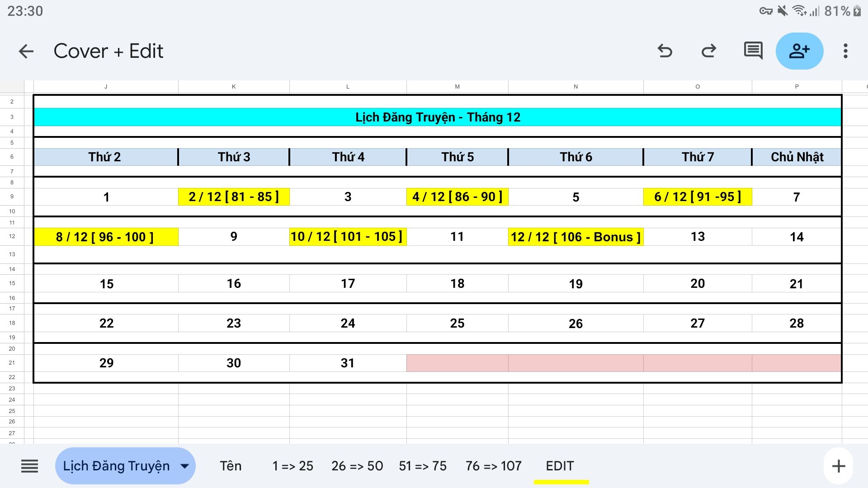
Task: Open the comments icon
Action: coord(753,51)
